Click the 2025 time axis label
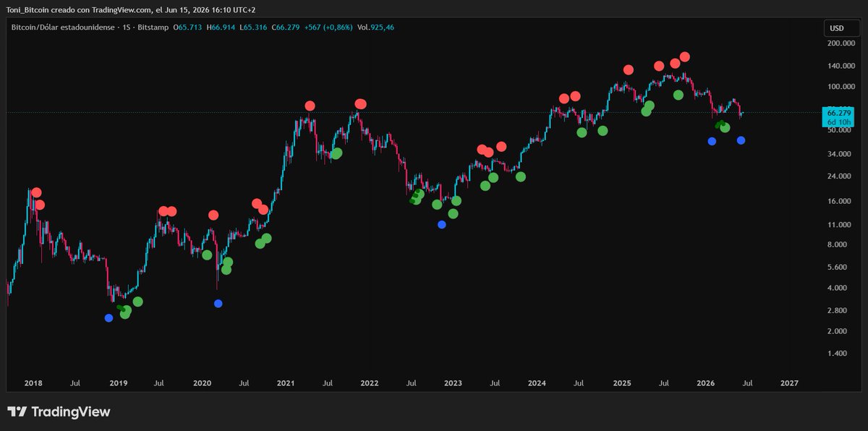 point(621,383)
